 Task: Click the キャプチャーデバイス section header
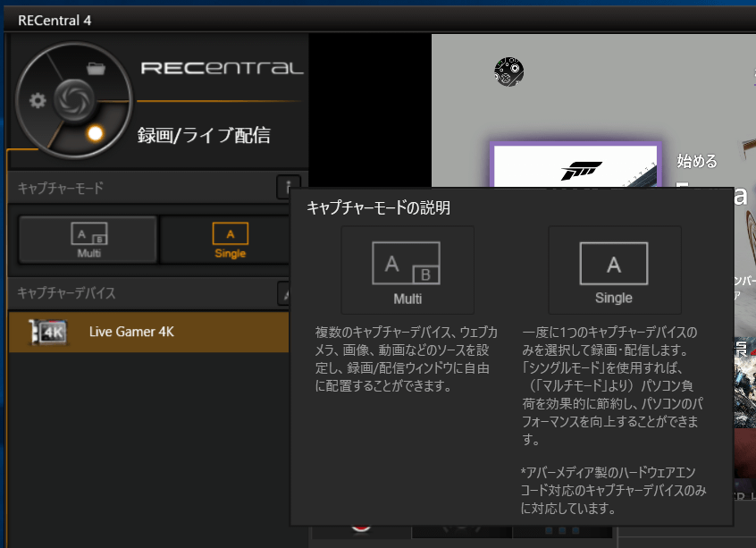(66, 293)
